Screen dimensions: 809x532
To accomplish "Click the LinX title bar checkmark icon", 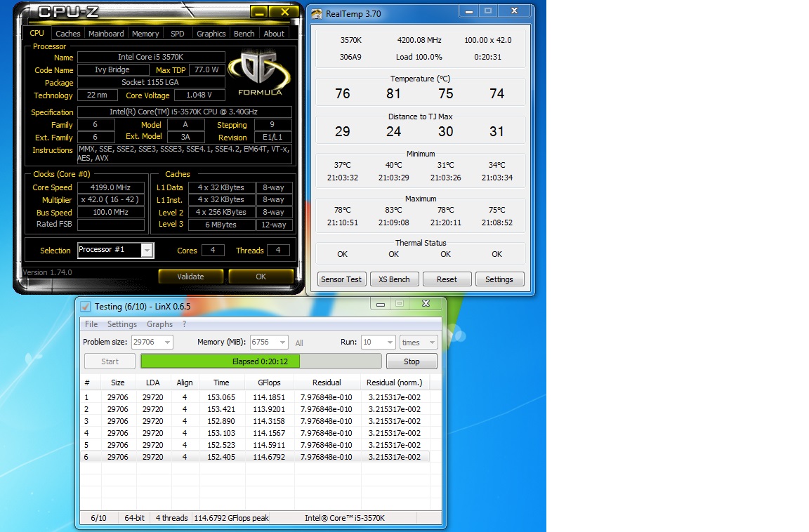I will pos(86,306).
